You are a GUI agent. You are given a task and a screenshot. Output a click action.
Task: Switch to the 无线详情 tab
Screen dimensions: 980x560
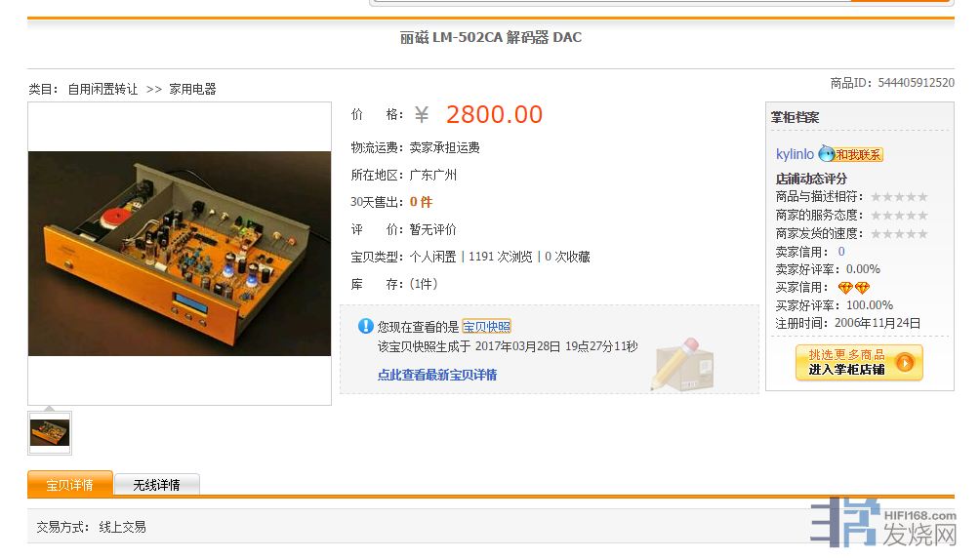pyautogui.click(x=157, y=484)
